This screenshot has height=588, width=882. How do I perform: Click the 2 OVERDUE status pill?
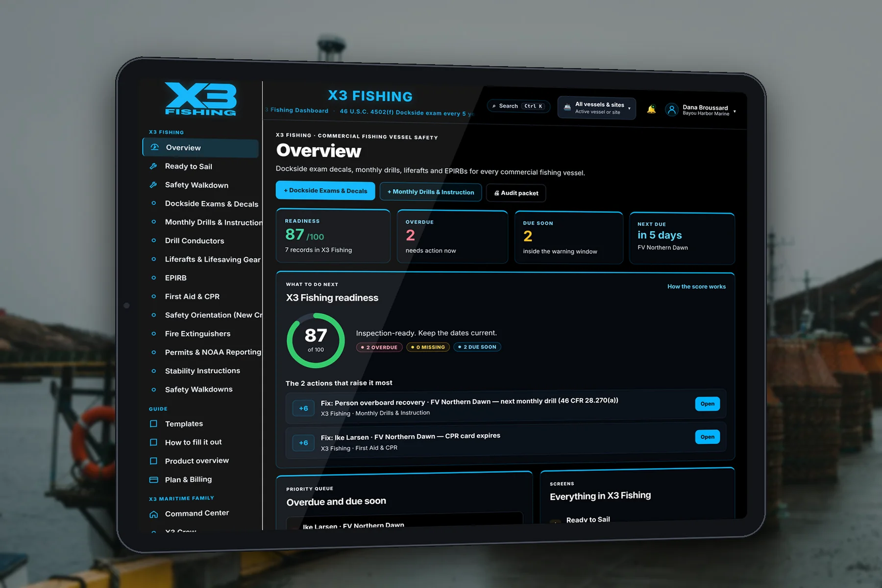click(379, 347)
